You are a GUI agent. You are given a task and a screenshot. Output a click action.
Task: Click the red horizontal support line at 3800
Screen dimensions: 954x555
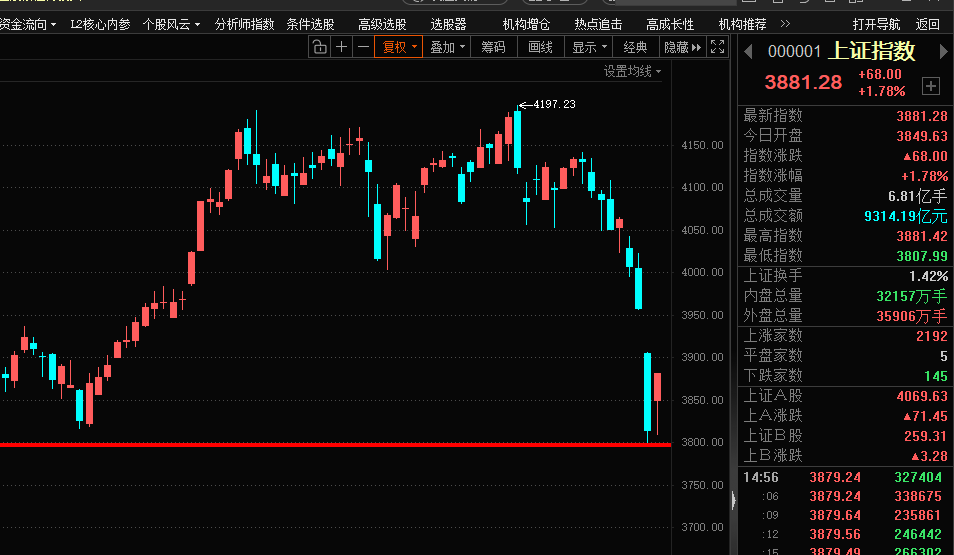(300, 444)
